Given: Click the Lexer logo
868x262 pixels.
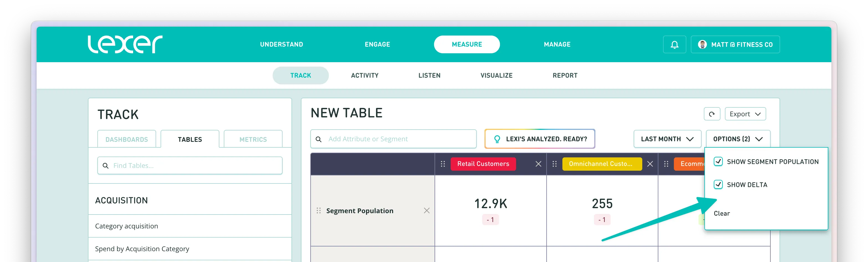Looking at the screenshot, I should pos(125,44).
